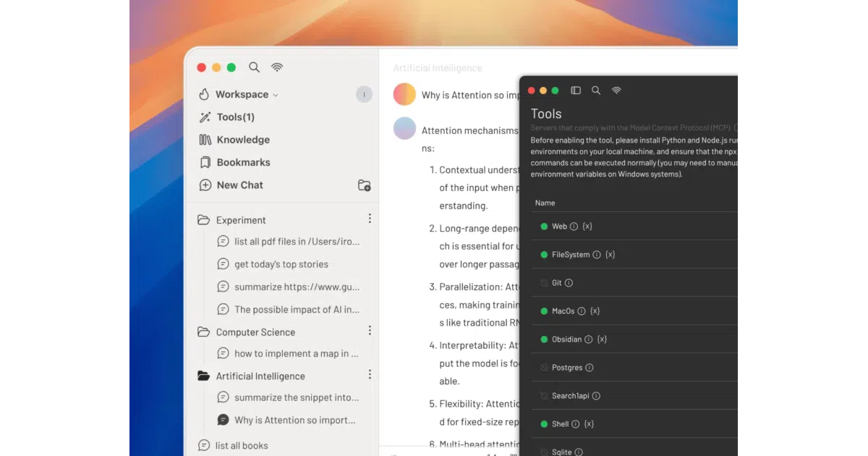Click the 'Tools' heading in the dark window
The width and height of the screenshot is (868, 456).
pos(546,114)
